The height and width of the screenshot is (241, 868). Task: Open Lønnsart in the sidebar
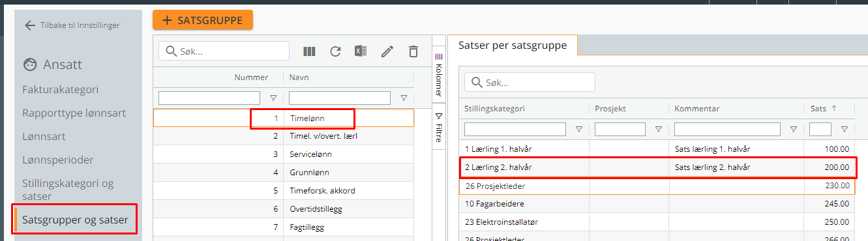pos(44,136)
